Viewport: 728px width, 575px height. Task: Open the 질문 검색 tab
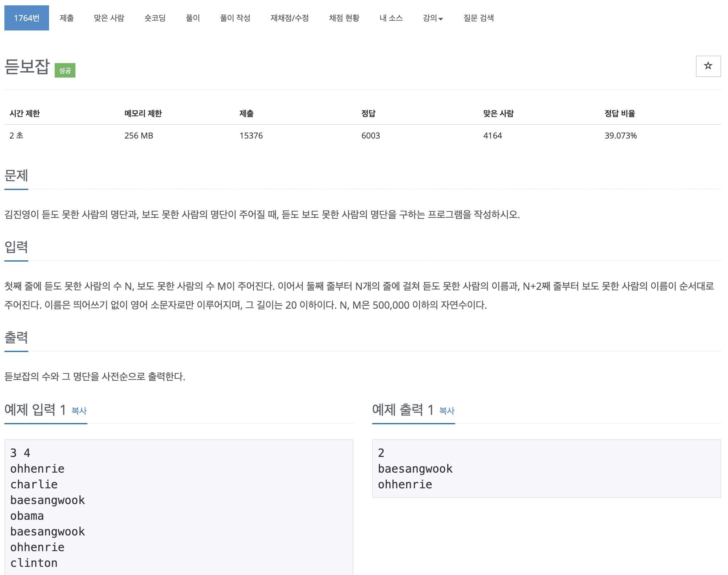pos(478,18)
